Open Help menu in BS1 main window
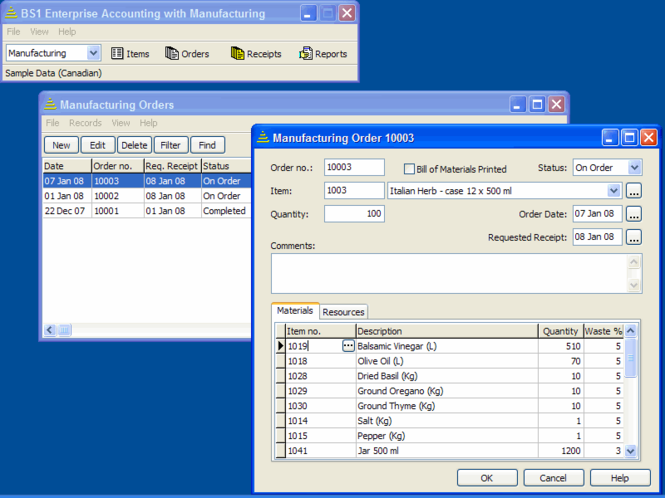 point(67,31)
